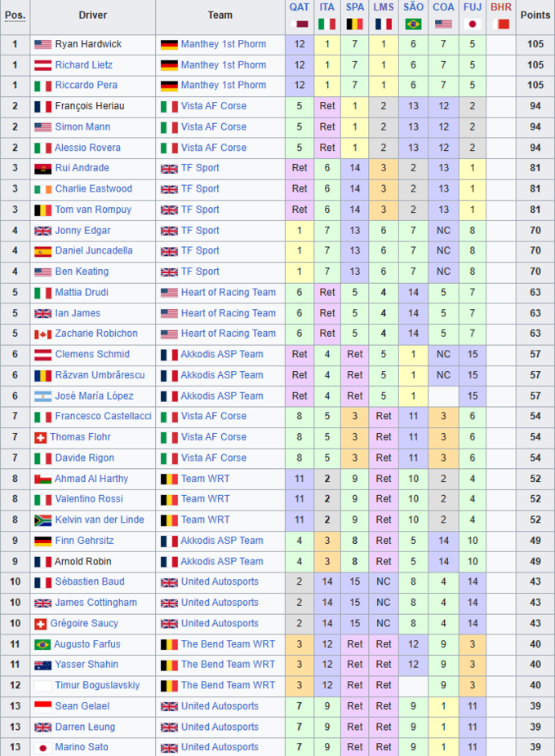The height and width of the screenshot is (756, 555).
Task: Open the SPA race column link
Action: coord(355,7)
